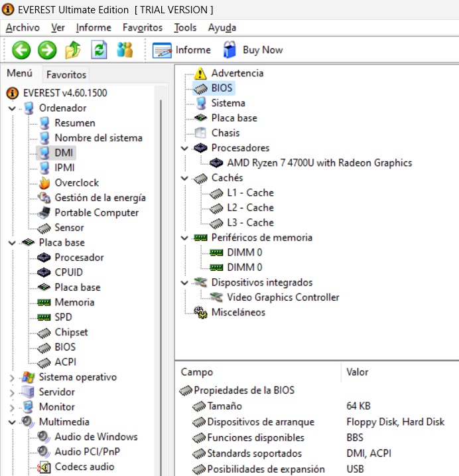Select Resumen in the Ordenador tree

(x=75, y=123)
